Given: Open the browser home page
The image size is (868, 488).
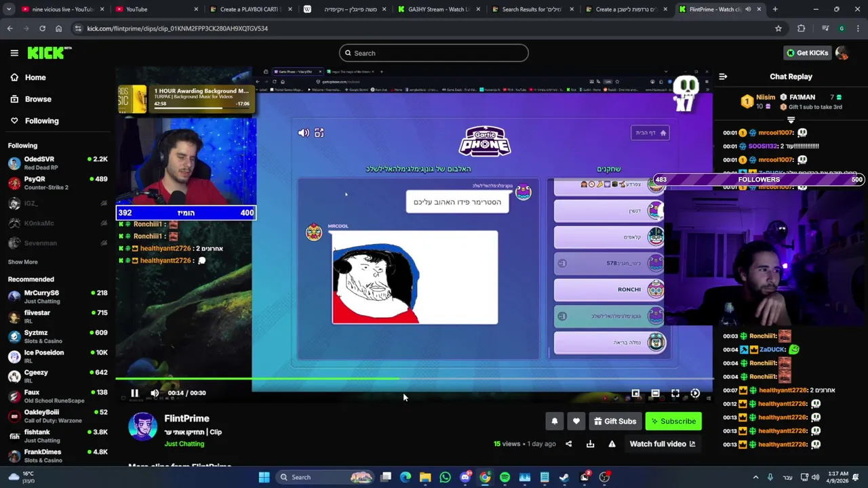Looking at the screenshot, I should (x=58, y=28).
